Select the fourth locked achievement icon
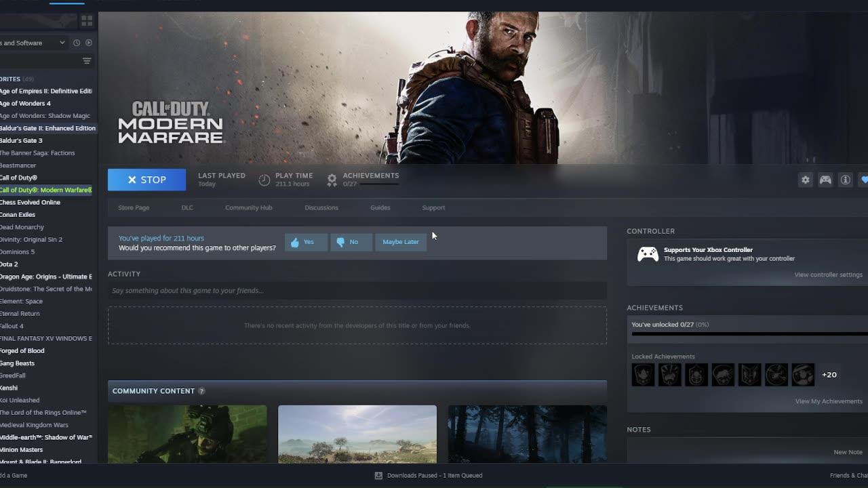 (x=723, y=375)
